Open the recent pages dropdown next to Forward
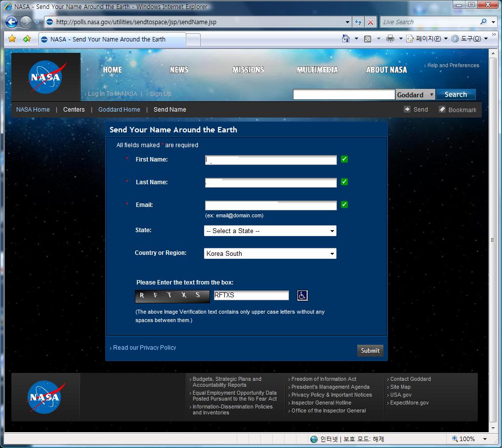Screen dimensions: 502x448 (x=37, y=22)
